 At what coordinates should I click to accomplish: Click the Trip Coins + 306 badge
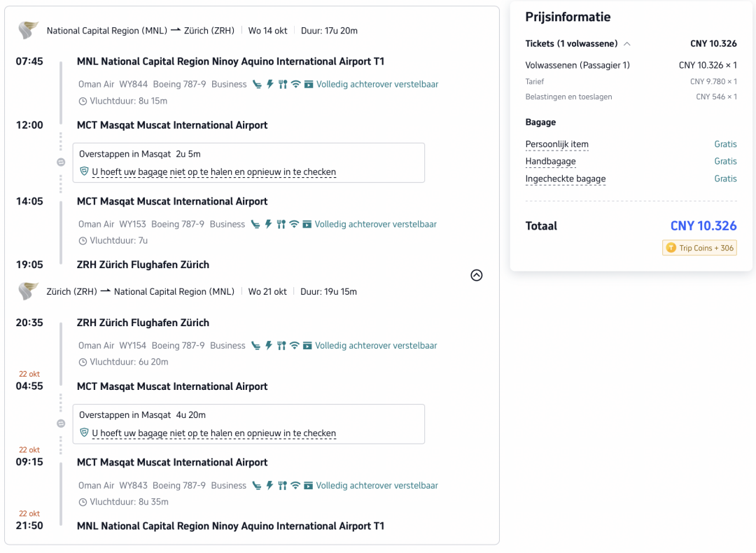(699, 248)
